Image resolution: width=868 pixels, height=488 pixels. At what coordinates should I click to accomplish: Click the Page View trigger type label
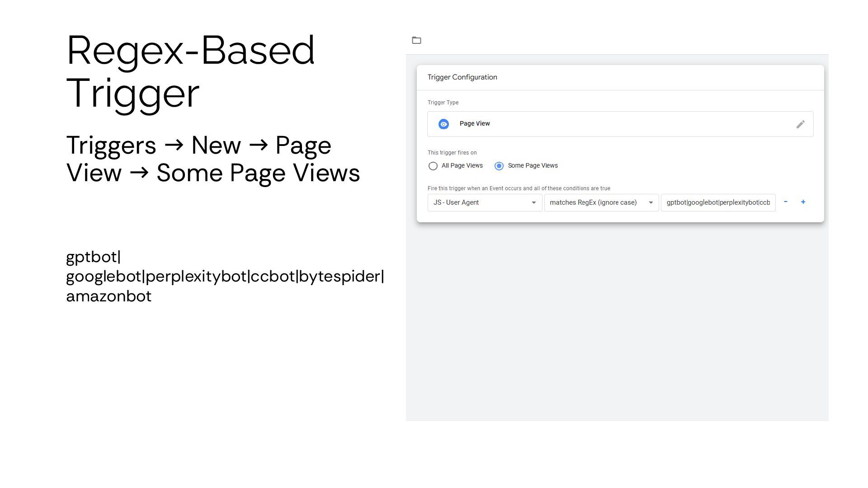(475, 124)
